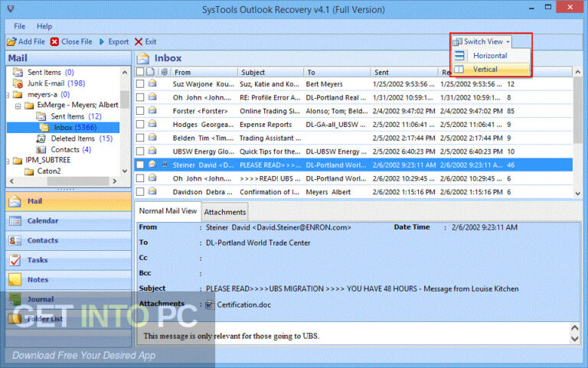Viewport: 588px width, 368px height.
Task: Click the Mail icon in navigation pane
Action: click(x=15, y=201)
